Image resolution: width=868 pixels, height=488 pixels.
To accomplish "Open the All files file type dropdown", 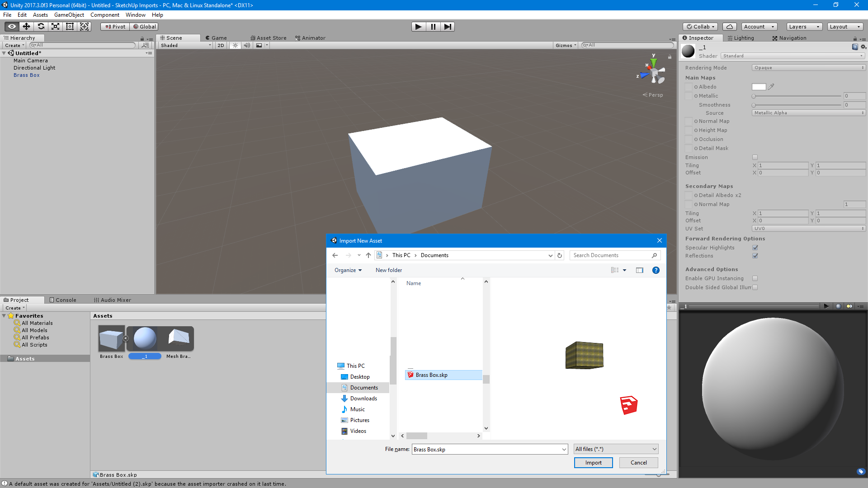I will pyautogui.click(x=615, y=449).
